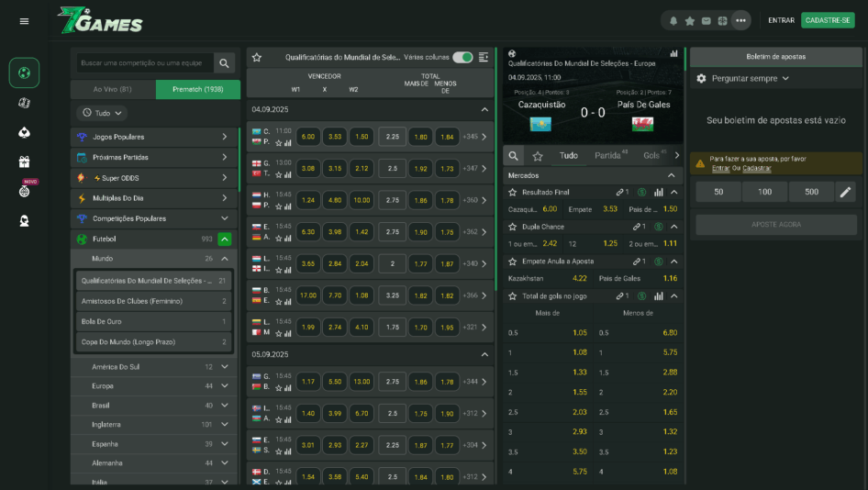
Task: Click the ENTRAR login button
Action: coord(781,20)
